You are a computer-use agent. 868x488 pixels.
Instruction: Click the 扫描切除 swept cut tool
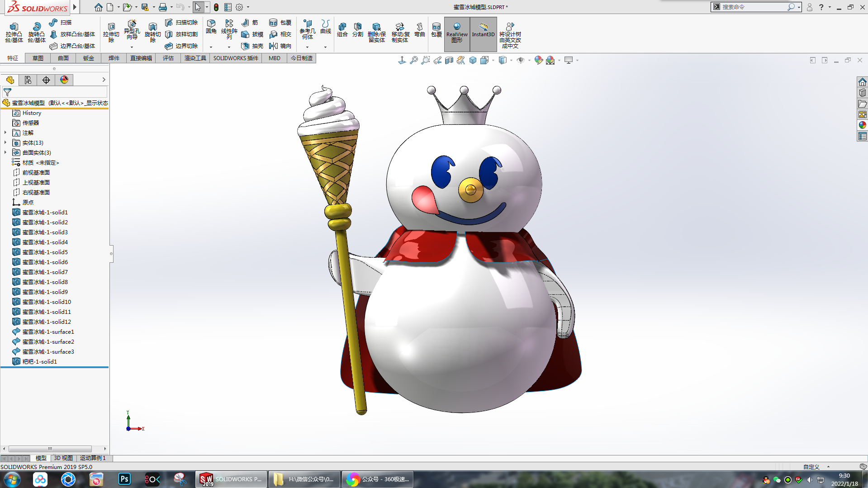point(181,22)
